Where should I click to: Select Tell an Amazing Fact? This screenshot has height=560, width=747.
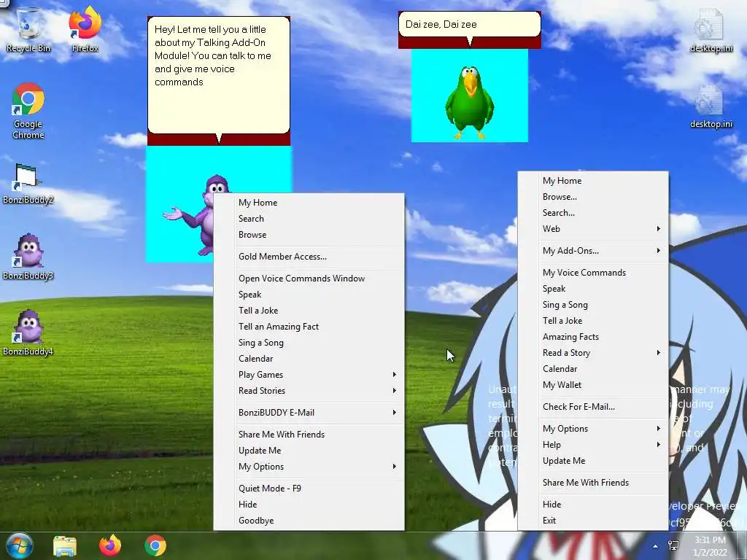[x=309, y=327]
